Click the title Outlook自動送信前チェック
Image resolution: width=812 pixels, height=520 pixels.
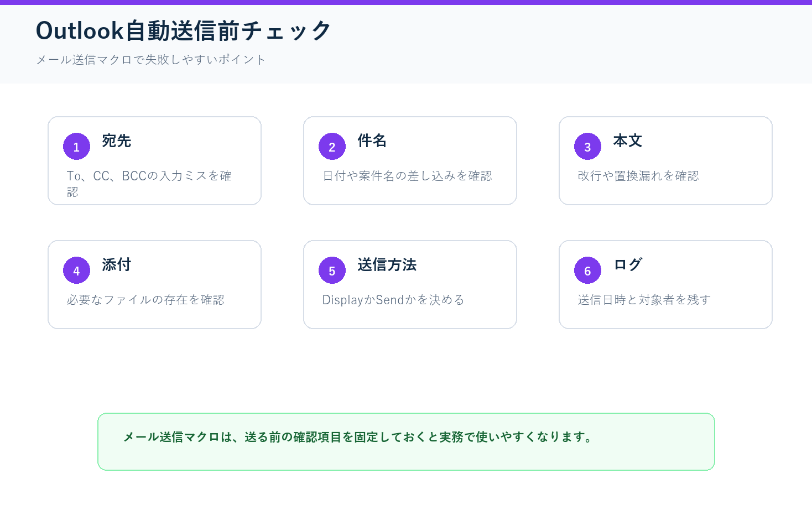pyautogui.click(x=183, y=30)
